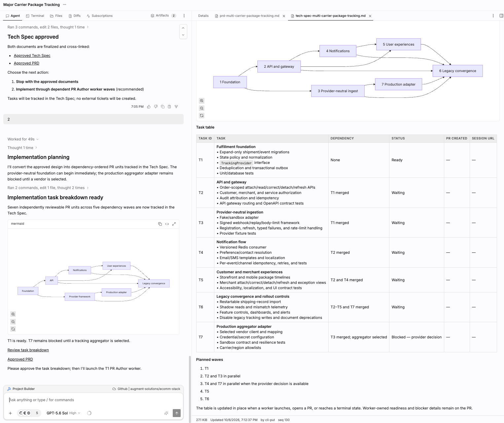Open the Review task breakdown link

tap(28, 350)
